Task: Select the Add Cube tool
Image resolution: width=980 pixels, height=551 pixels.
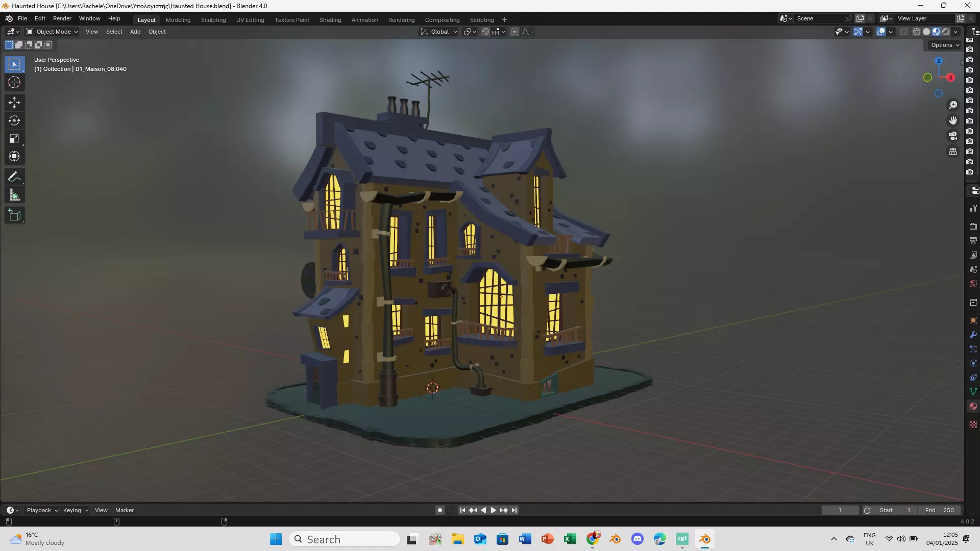Action: (14, 215)
